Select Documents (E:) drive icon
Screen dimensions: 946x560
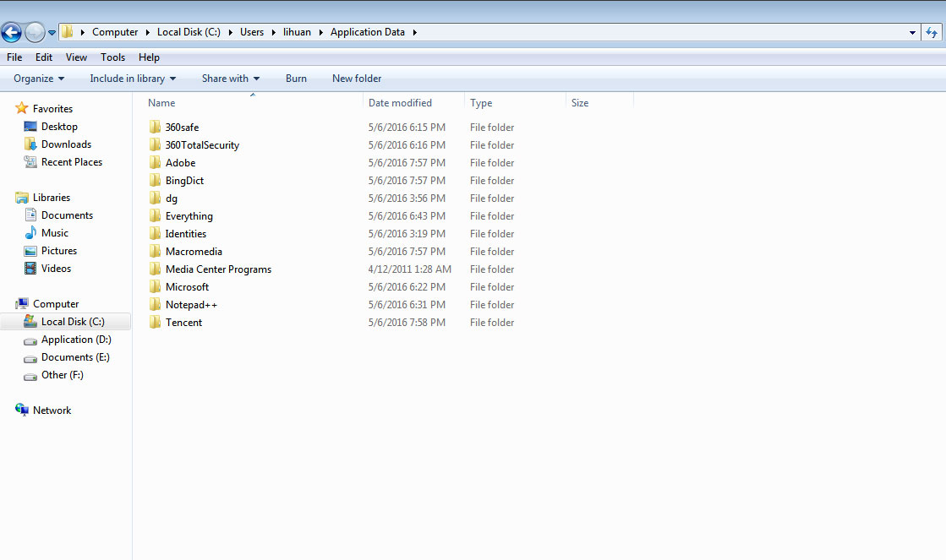click(x=30, y=359)
